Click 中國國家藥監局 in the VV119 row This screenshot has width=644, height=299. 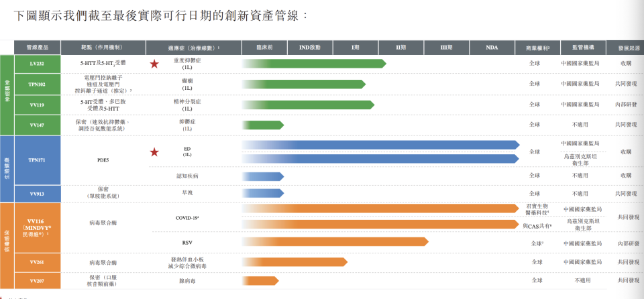pos(580,105)
